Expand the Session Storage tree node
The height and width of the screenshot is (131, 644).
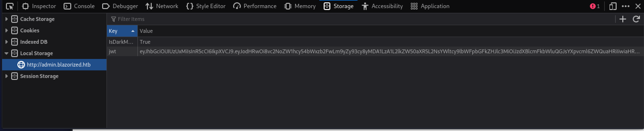(x=6, y=76)
